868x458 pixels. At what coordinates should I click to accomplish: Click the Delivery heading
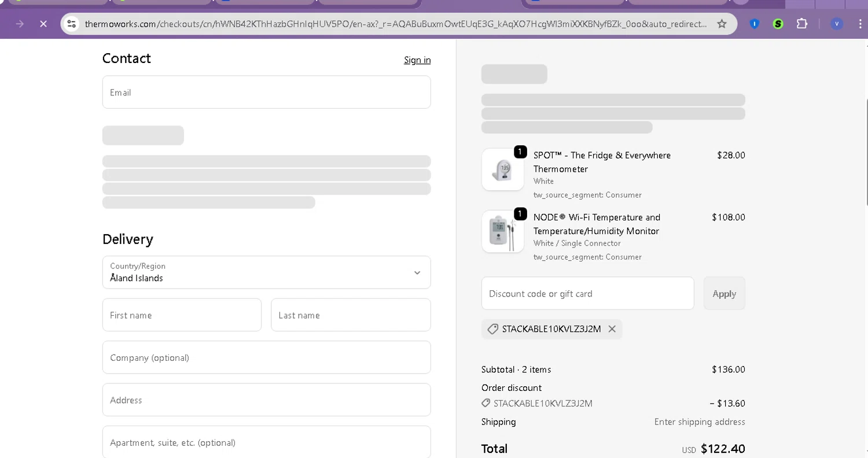click(128, 239)
